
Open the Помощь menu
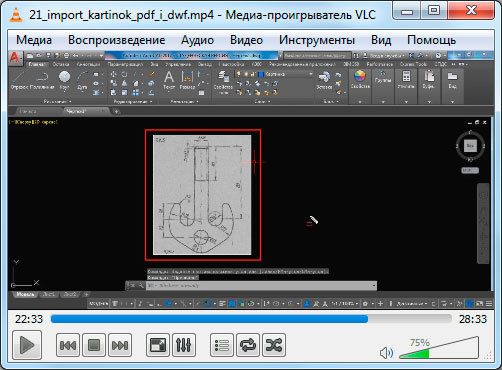point(432,40)
